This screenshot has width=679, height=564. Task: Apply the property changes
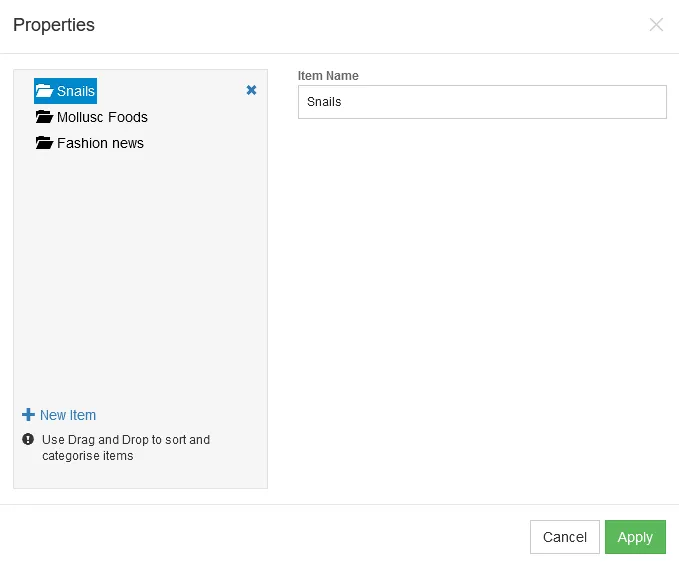coord(635,537)
